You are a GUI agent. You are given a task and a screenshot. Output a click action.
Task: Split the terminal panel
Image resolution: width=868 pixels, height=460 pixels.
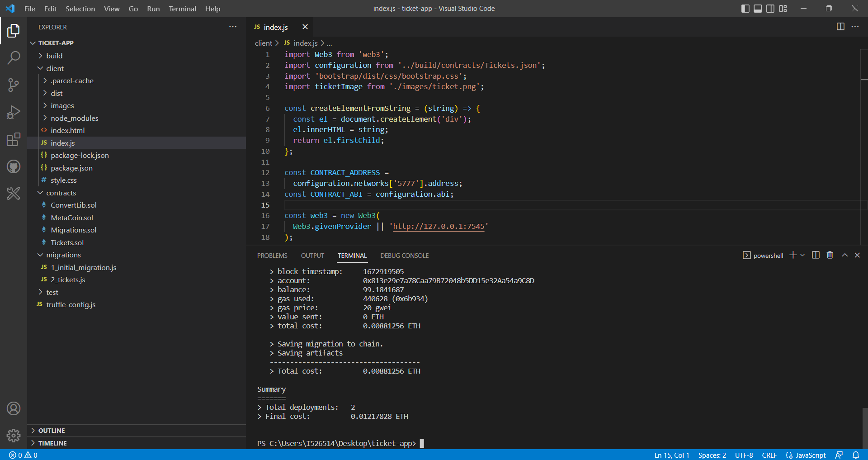pyautogui.click(x=816, y=255)
